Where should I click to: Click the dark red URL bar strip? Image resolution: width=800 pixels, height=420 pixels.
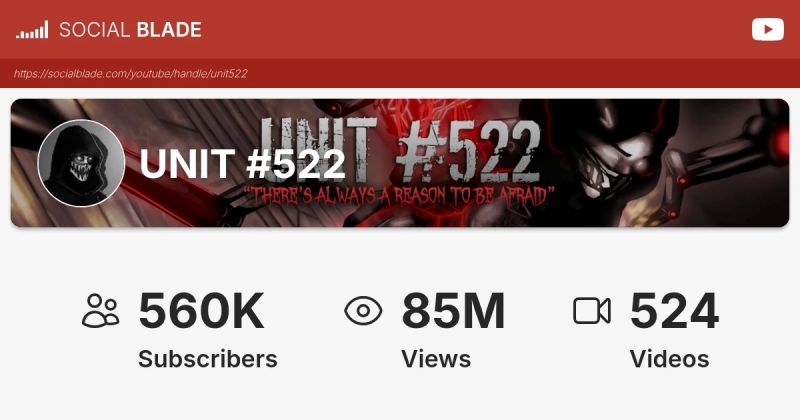click(400, 73)
